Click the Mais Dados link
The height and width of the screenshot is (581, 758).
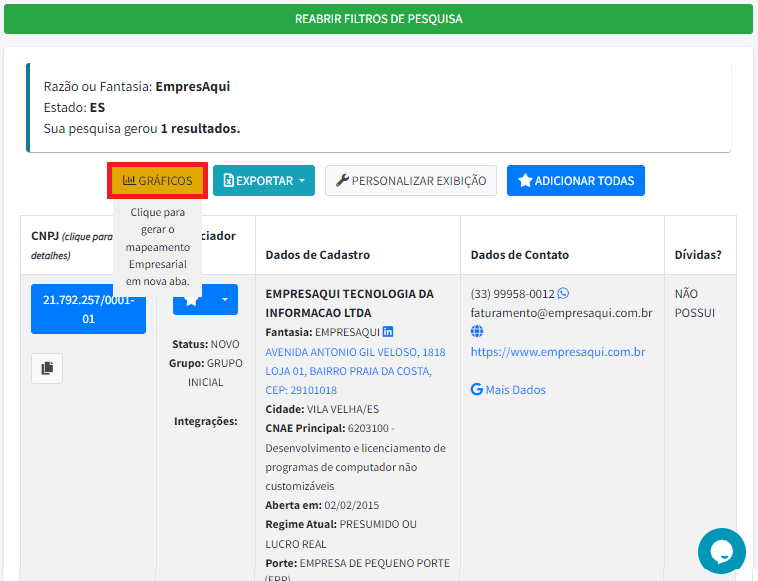coord(515,390)
